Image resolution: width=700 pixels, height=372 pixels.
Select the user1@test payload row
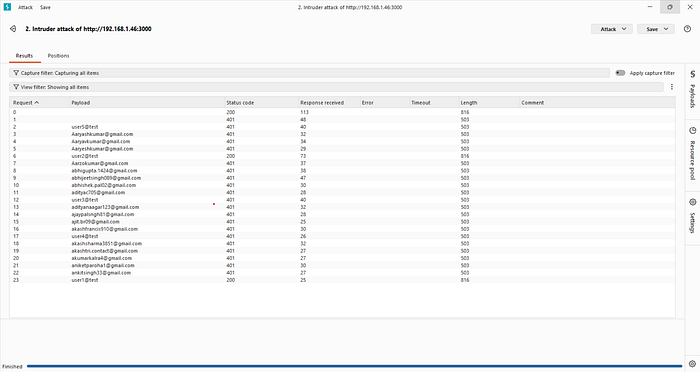pos(342,280)
